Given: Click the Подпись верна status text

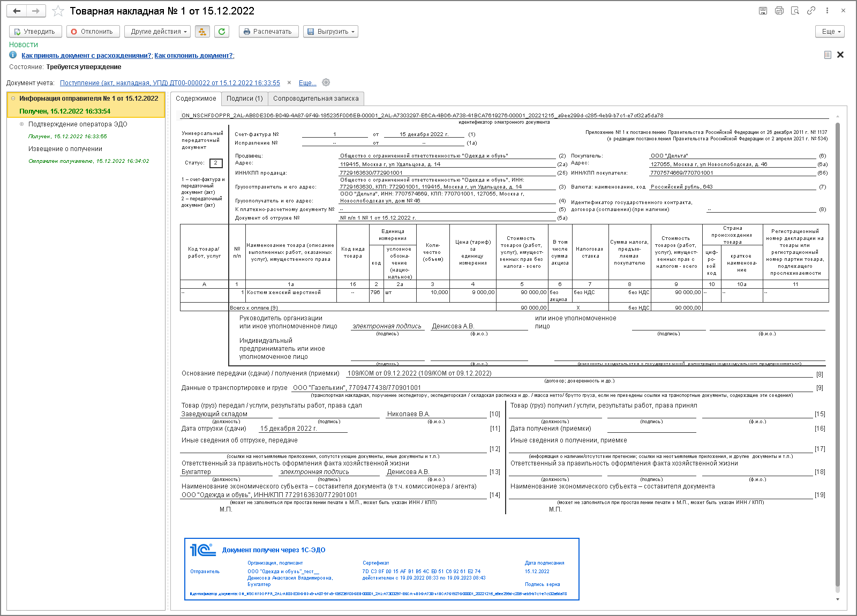Looking at the screenshot, I should 543,584.
